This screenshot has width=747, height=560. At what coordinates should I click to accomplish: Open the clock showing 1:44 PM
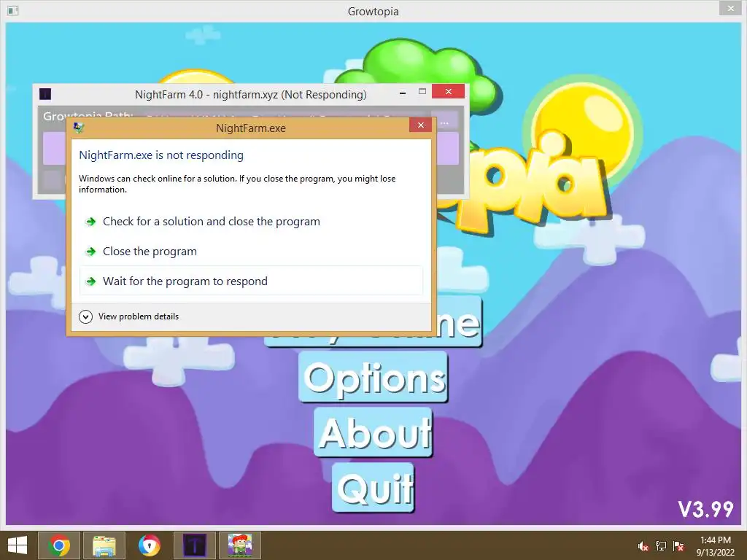tap(715, 545)
